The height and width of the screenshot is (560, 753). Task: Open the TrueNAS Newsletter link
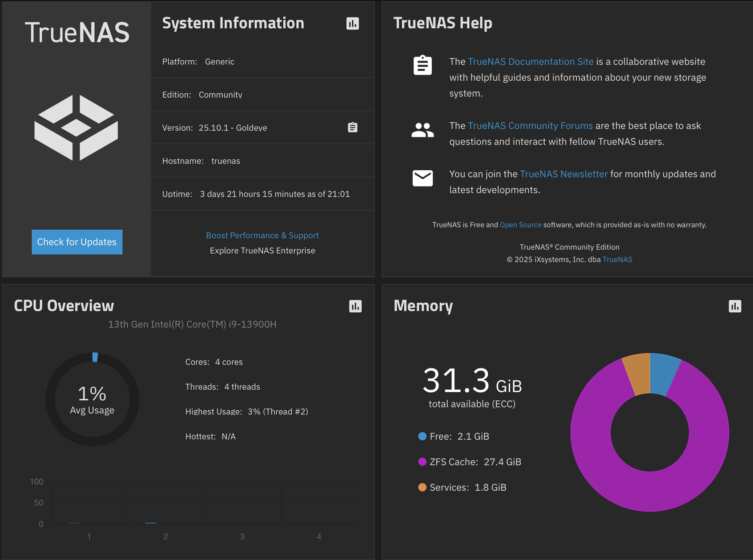tap(564, 174)
